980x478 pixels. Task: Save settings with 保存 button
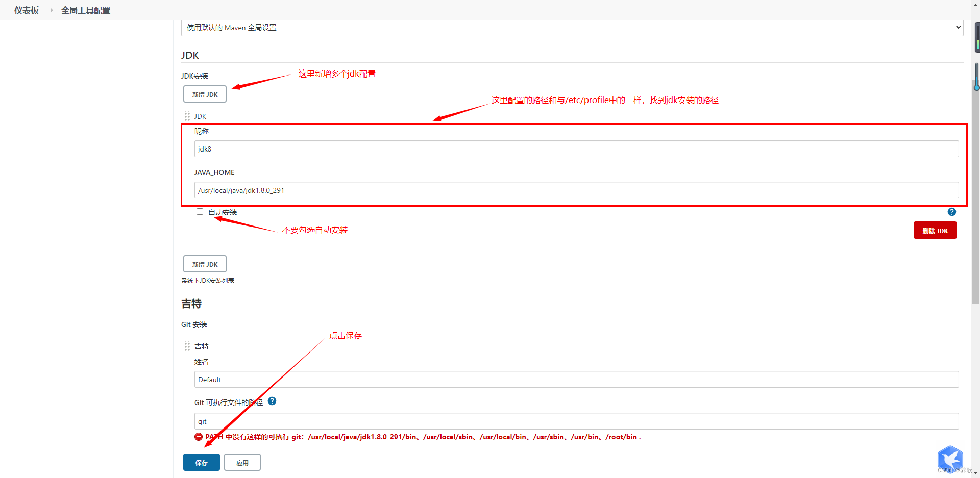click(x=202, y=463)
